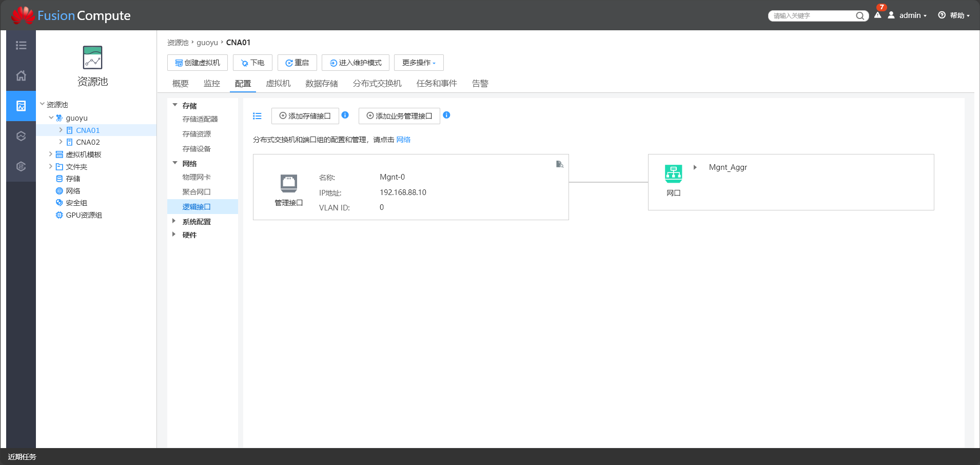This screenshot has height=465, width=980.
Task: Switch to the 监控 tab
Action: [212, 83]
